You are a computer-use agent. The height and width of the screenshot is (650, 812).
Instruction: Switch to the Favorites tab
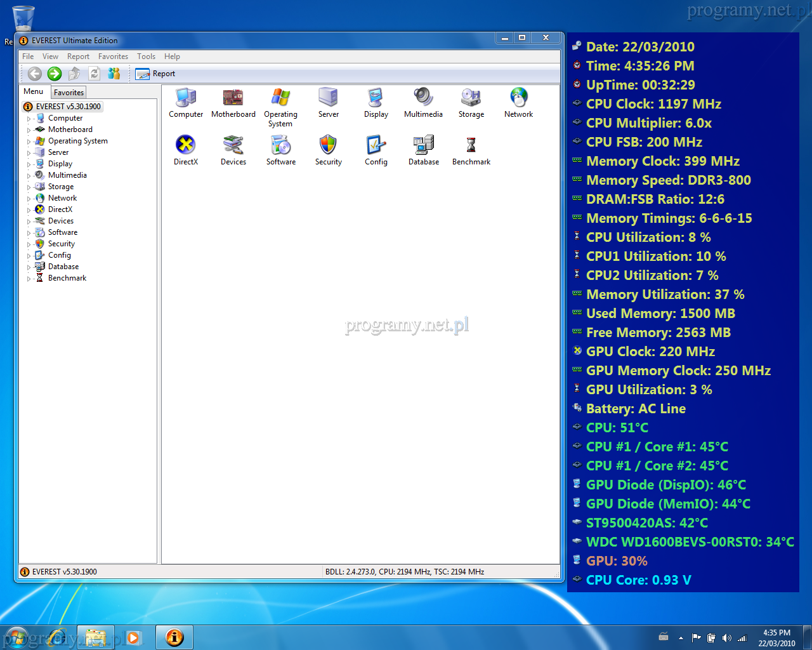coord(69,93)
